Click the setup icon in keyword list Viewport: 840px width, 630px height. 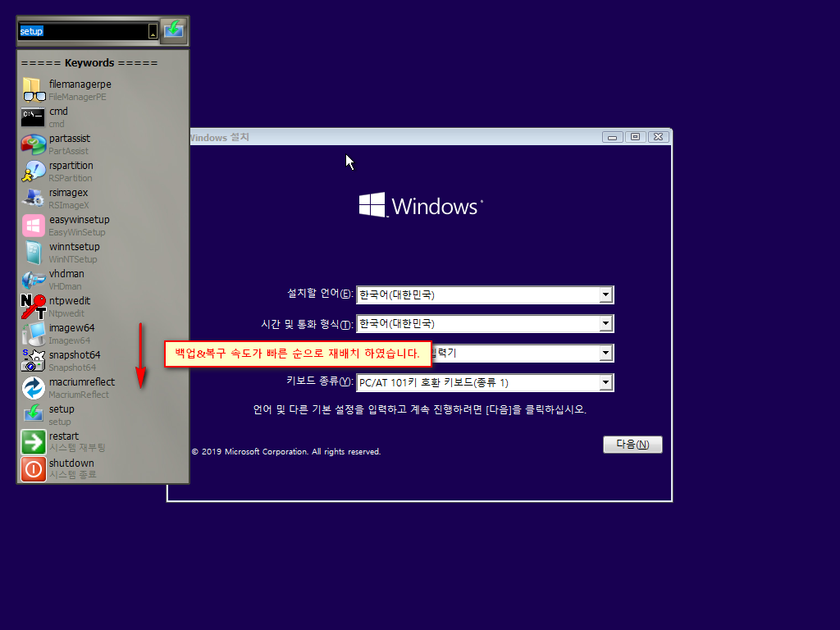click(33, 414)
